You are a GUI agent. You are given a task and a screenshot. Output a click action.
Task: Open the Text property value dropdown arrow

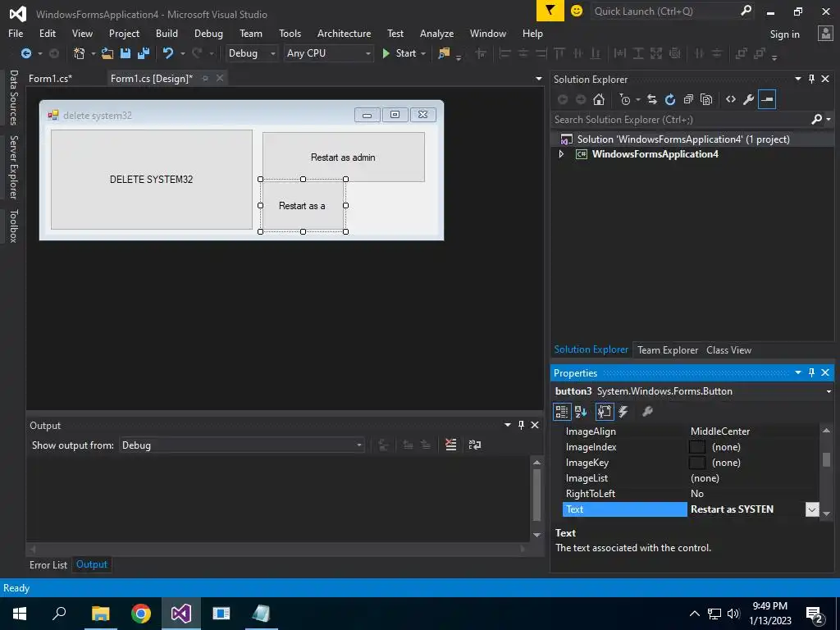[x=812, y=509]
